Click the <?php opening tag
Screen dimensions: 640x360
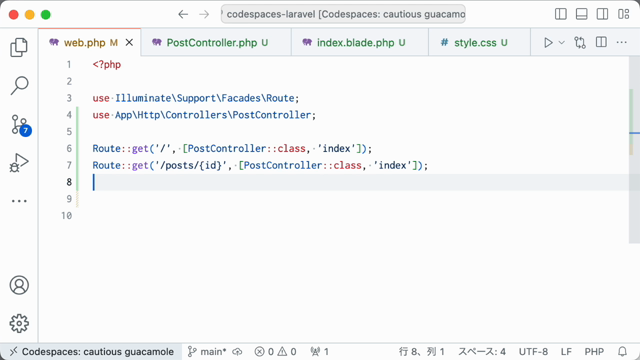pos(107,65)
